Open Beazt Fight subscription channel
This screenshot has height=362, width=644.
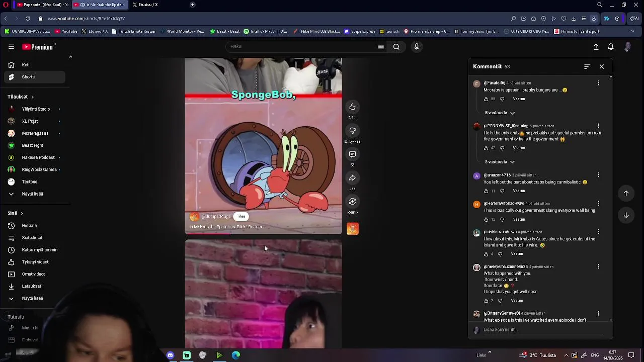(x=35, y=145)
